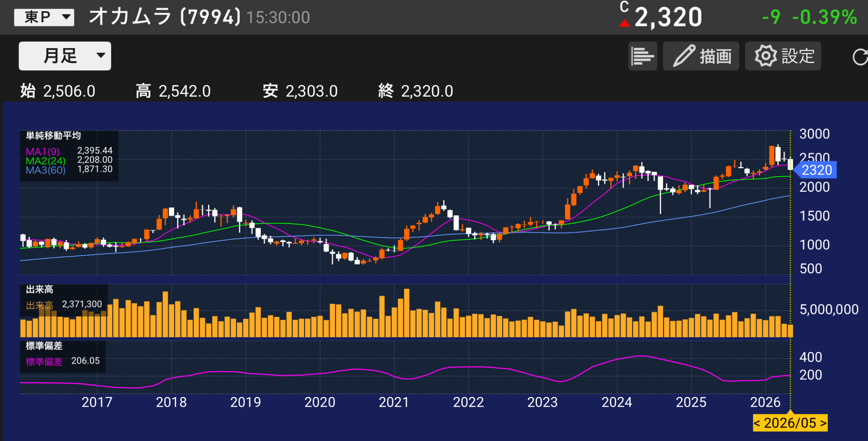Click the 2,395.44 MA1 value
The height and width of the screenshot is (441, 868).
tap(95, 151)
